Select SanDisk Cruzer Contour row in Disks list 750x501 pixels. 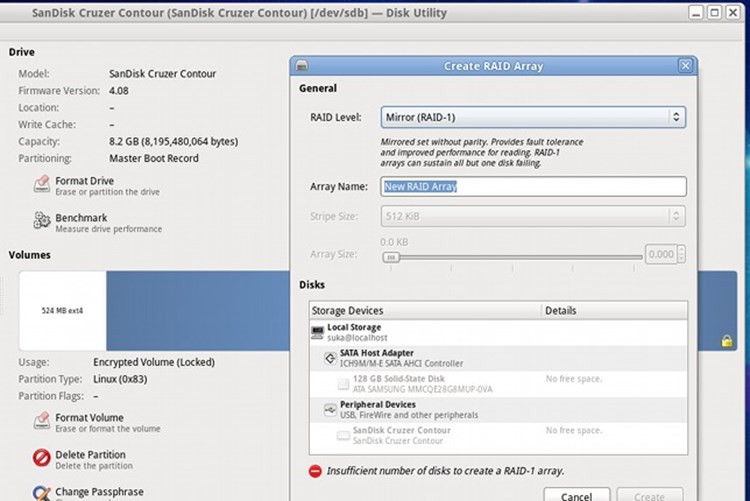pyautogui.click(x=498, y=435)
